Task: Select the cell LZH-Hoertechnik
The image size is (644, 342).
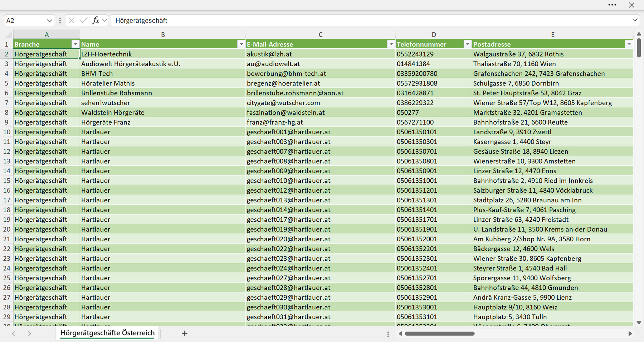Action: pos(163,54)
